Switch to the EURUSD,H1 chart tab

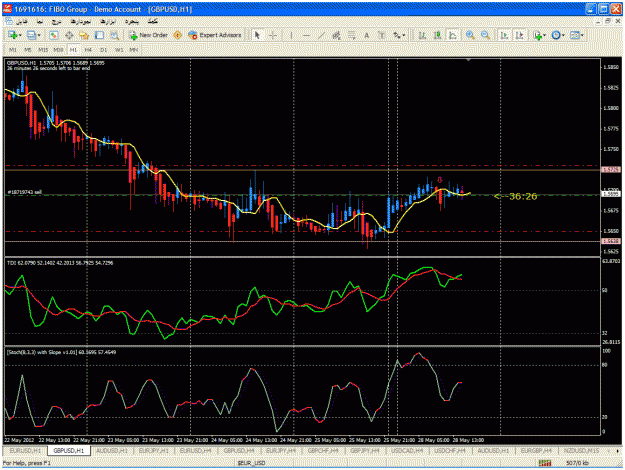point(25,450)
